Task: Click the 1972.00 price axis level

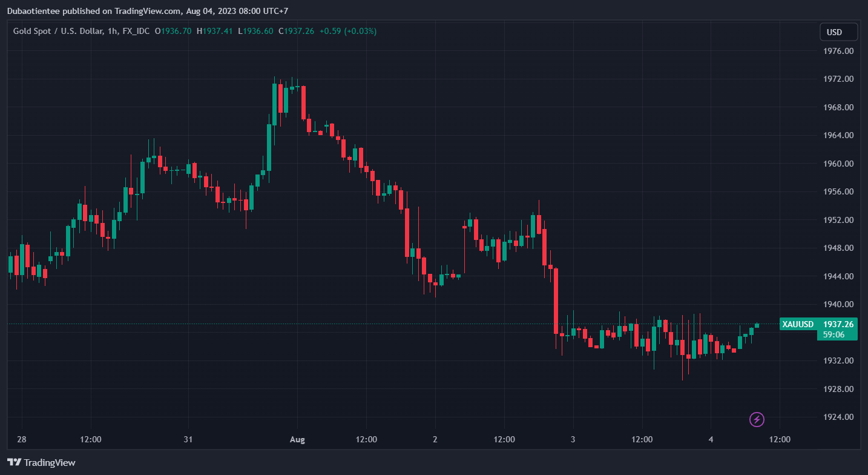Action: point(838,79)
